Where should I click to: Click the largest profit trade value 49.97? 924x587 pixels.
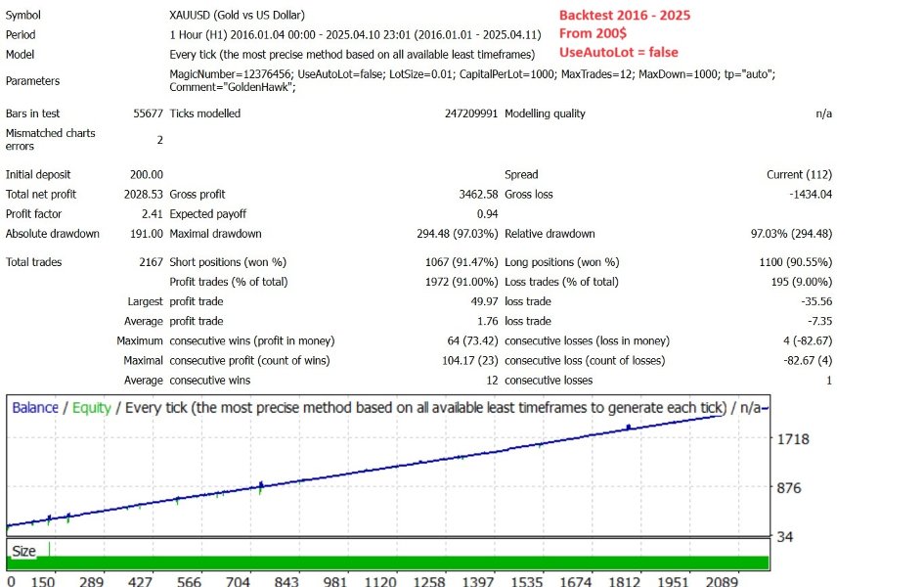click(484, 301)
